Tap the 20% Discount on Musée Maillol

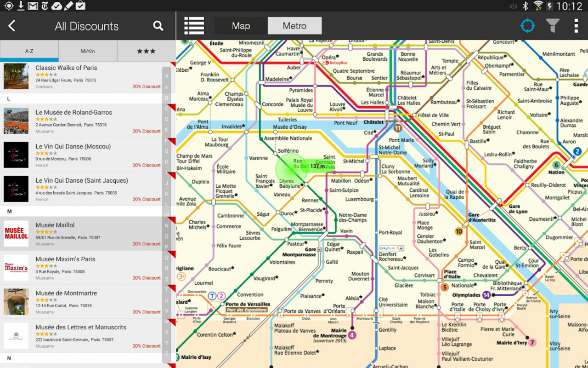pos(147,244)
